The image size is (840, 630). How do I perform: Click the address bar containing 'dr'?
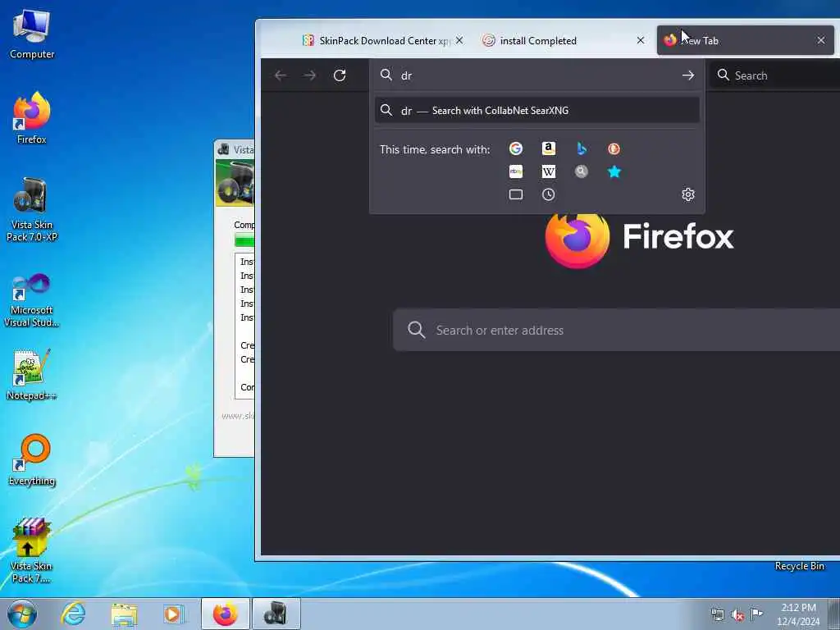point(536,75)
